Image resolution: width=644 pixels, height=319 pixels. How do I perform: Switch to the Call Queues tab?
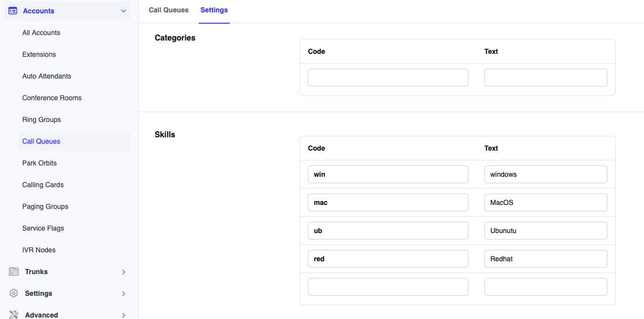pos(169,10)
